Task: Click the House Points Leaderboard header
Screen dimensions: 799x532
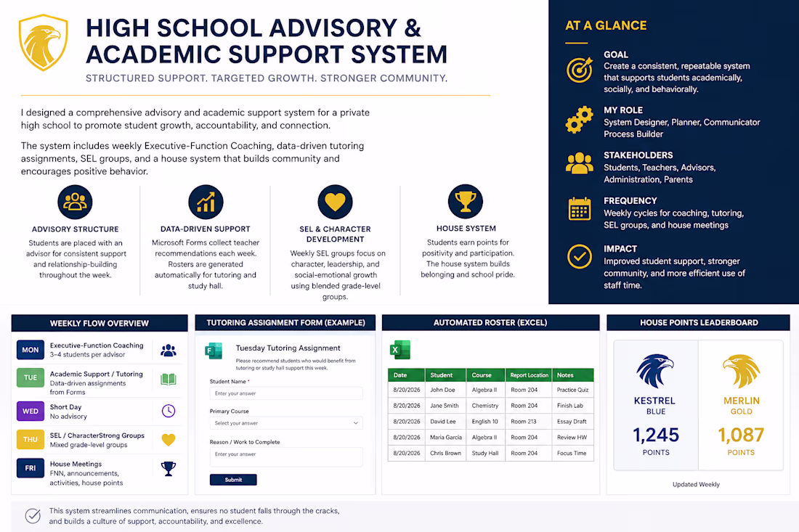Action: 699,323
